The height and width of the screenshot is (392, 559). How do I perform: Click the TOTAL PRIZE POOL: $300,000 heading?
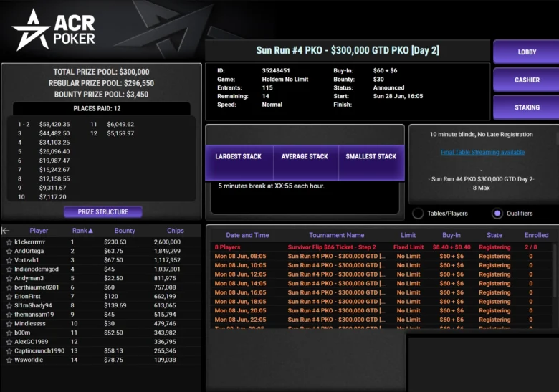tap(101, 72)
